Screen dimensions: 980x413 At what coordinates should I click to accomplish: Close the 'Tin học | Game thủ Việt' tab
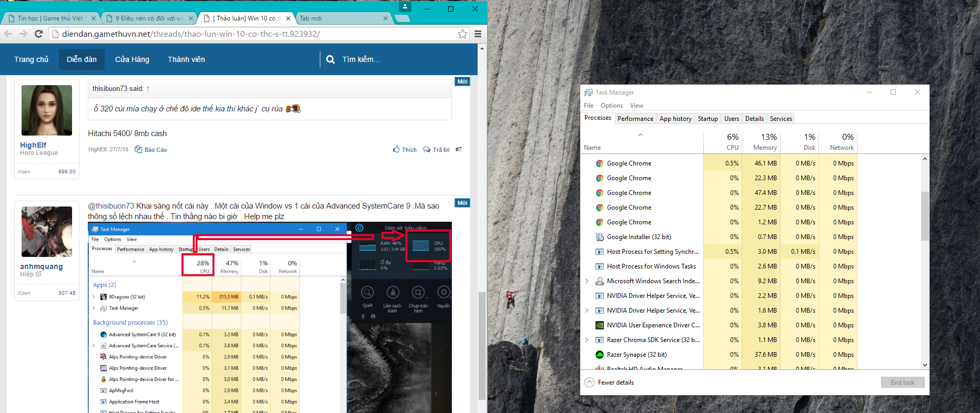click(x=94, y=18)
